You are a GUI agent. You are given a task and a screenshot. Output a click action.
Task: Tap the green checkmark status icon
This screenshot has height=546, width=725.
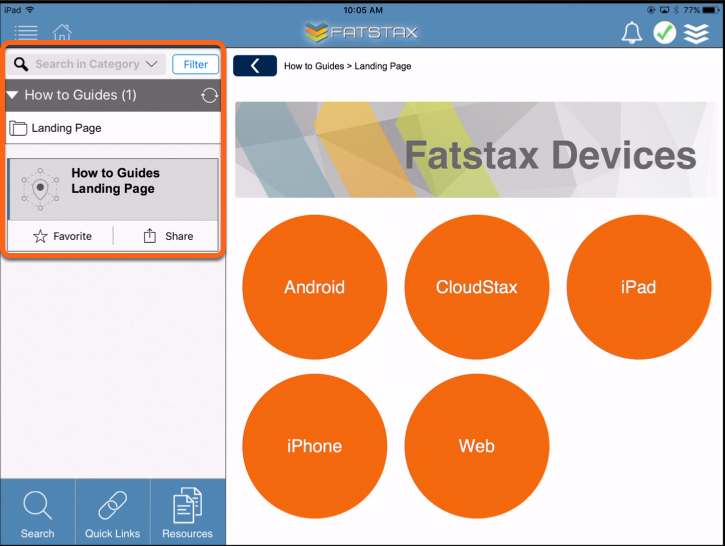click(x=664, y=33)
